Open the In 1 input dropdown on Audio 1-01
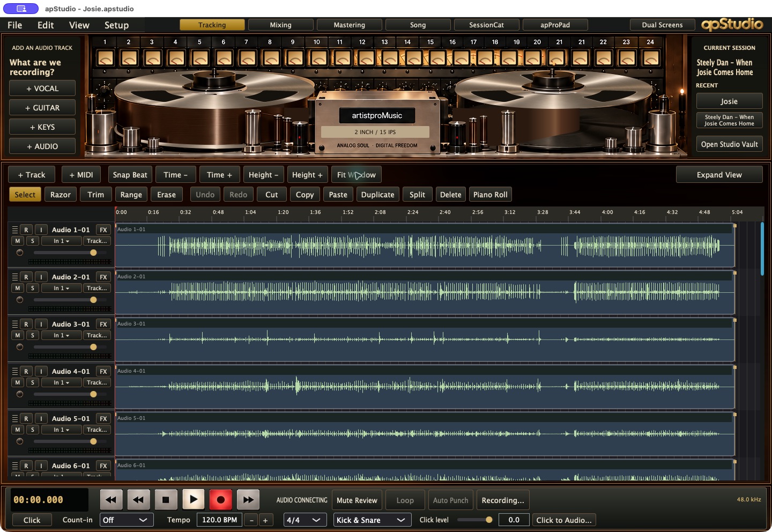Viewport: 772px width, 532px height. pos(62,241)
